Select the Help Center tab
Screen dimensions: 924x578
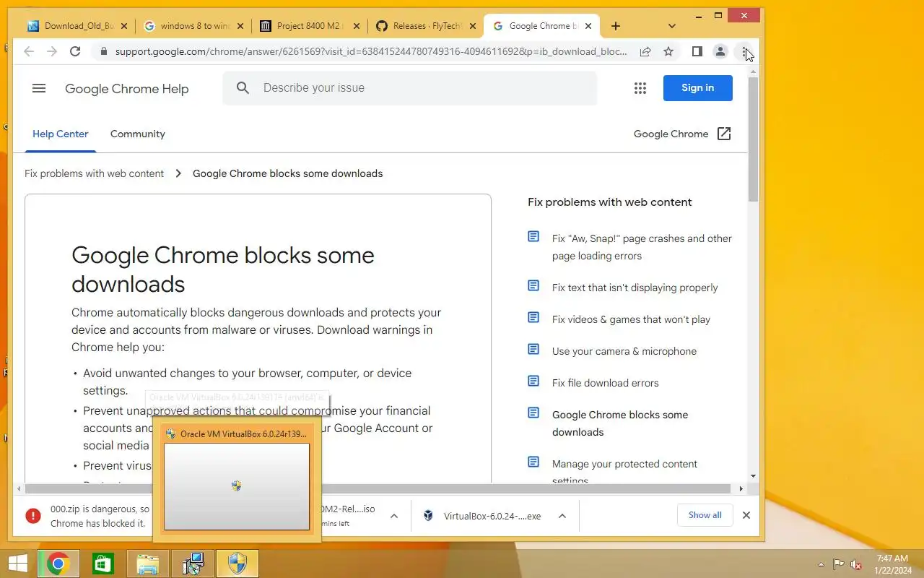[x=61, y=134]
